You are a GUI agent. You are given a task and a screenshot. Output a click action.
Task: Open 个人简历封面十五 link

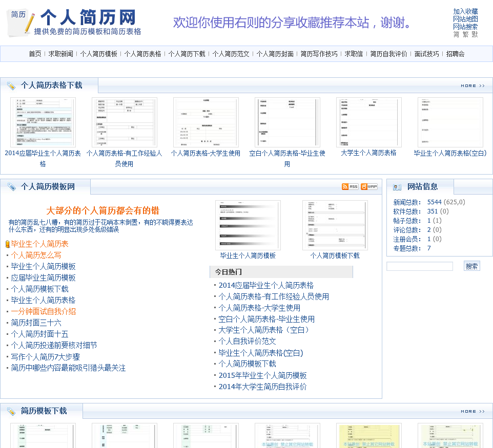pos(39,334)
